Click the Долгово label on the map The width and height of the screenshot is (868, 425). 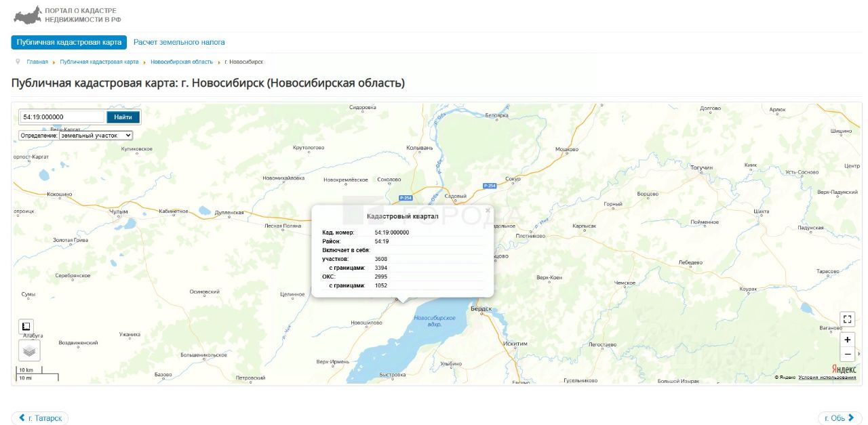point(710,108)
